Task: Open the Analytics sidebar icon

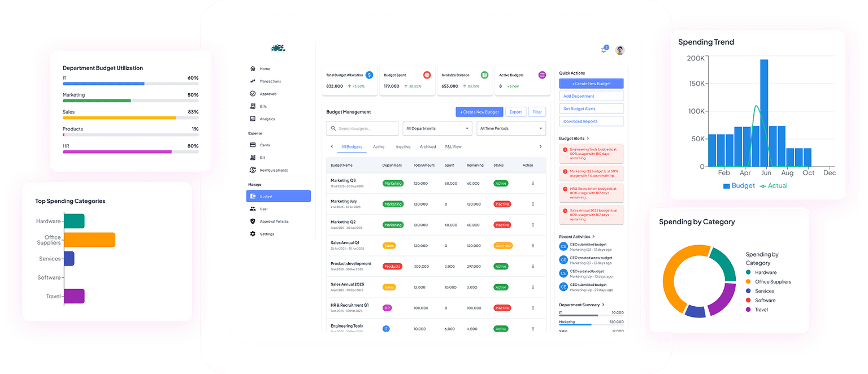Action: (253, 119)
